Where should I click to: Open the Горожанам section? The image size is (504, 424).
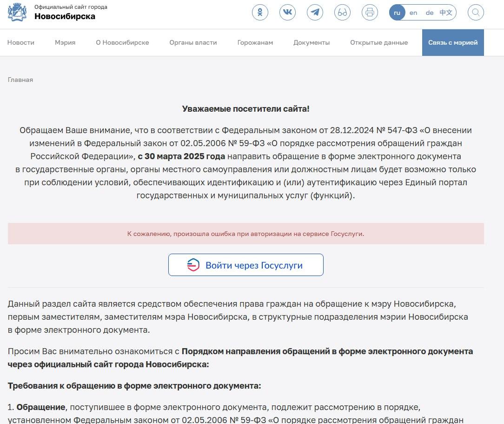[x=255, y=42]
